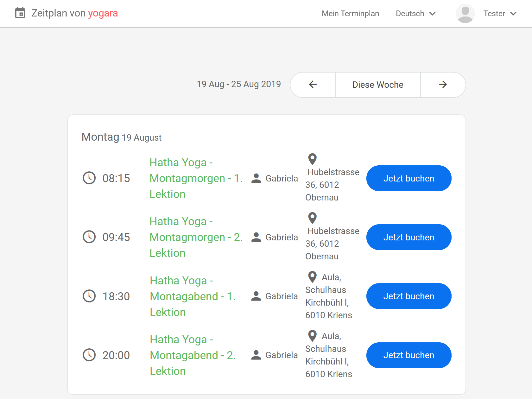Screen dimensions: 532x399
Task: Click the calendar icon beside Zeitplan von
Action: click(20, 13)
